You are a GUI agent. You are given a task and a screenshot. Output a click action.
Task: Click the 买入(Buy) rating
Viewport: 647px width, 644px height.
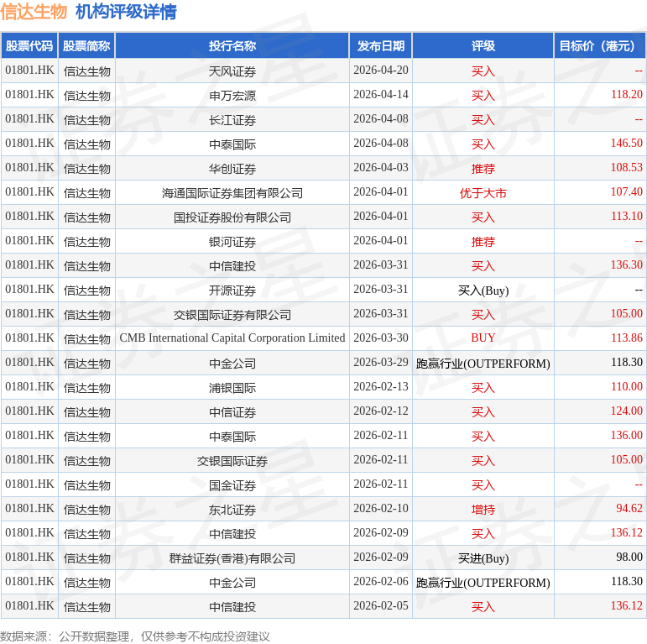[483, 291]
